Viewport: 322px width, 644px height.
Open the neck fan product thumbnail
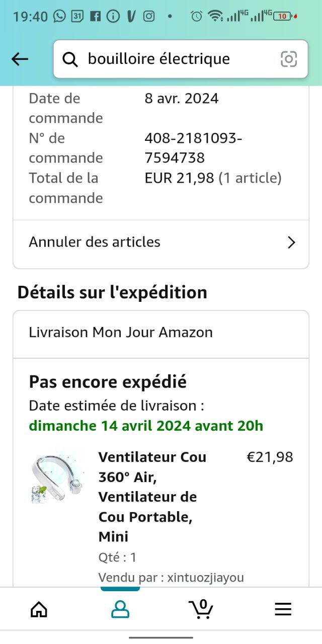click(55, 475)
